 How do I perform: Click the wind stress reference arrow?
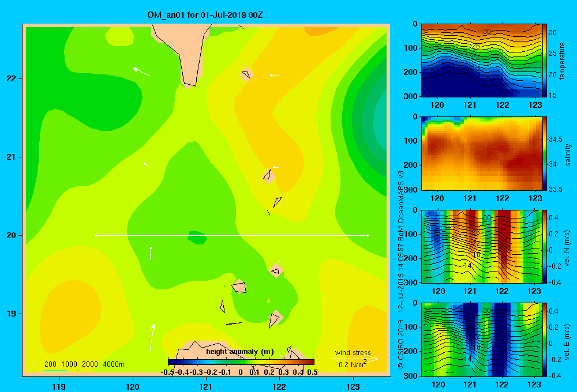(355, 359)
